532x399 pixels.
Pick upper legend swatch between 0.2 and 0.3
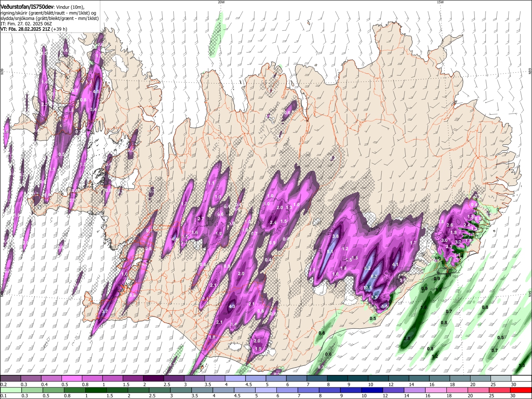click(10, 378)
